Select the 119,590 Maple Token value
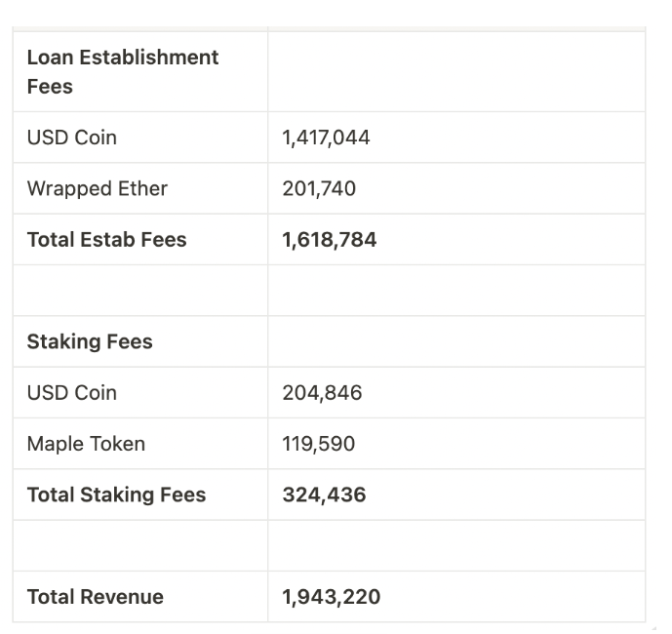 318,444
